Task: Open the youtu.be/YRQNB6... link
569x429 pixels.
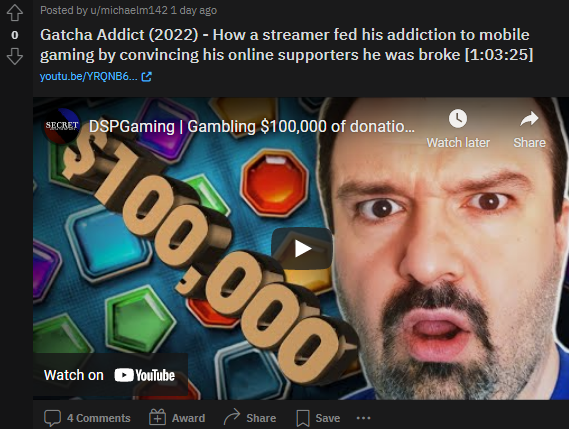Action: tap(89, 77)
